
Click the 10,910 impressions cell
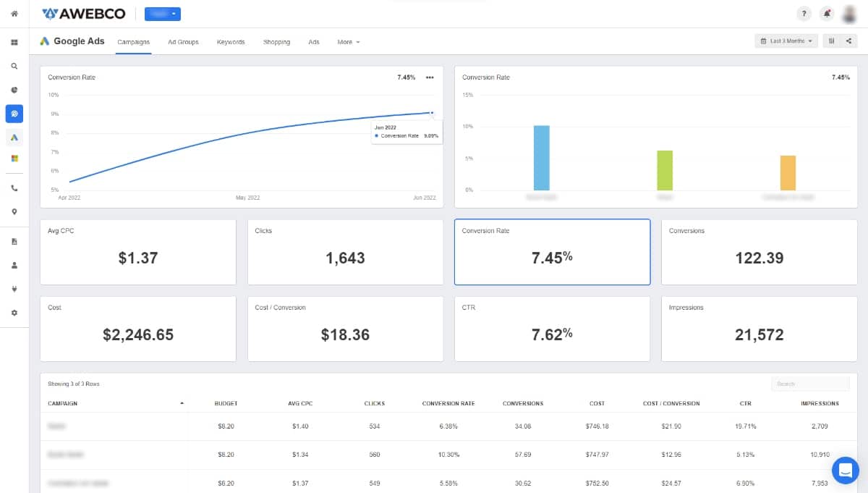820,455
